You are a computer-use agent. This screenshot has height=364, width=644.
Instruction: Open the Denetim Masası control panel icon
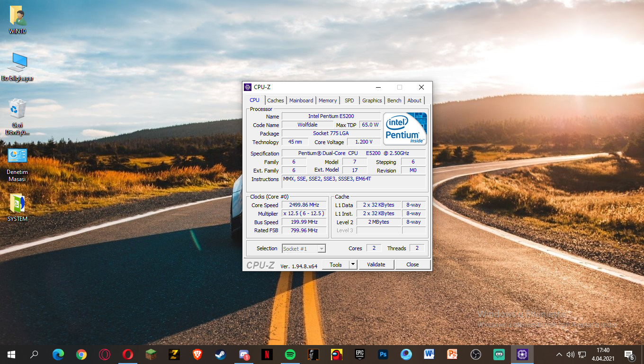pyautogui.click(x=18, y=165)
